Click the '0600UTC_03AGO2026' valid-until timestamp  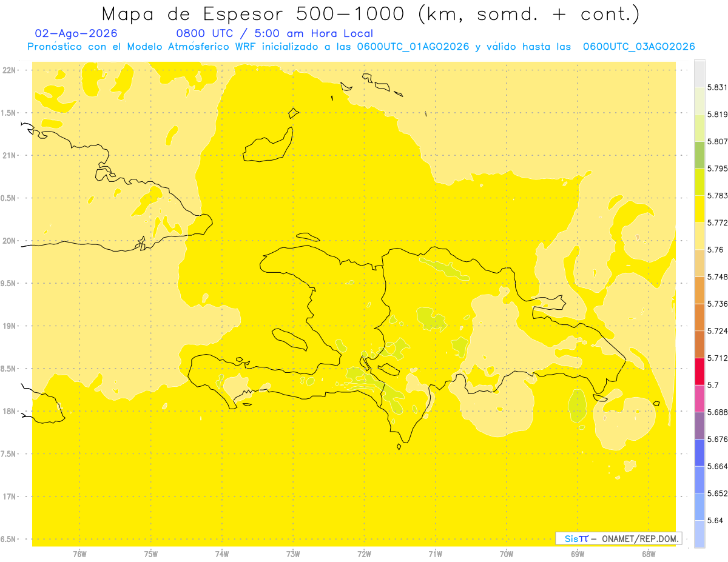point(639,47)
